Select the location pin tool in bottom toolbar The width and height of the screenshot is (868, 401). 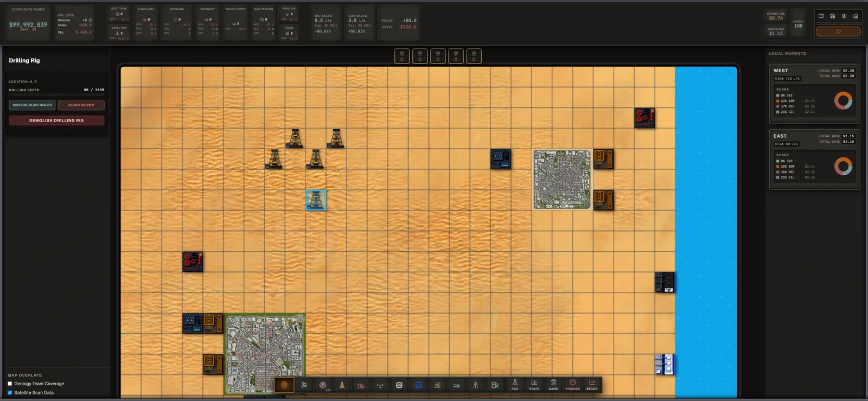coord(284,385)
